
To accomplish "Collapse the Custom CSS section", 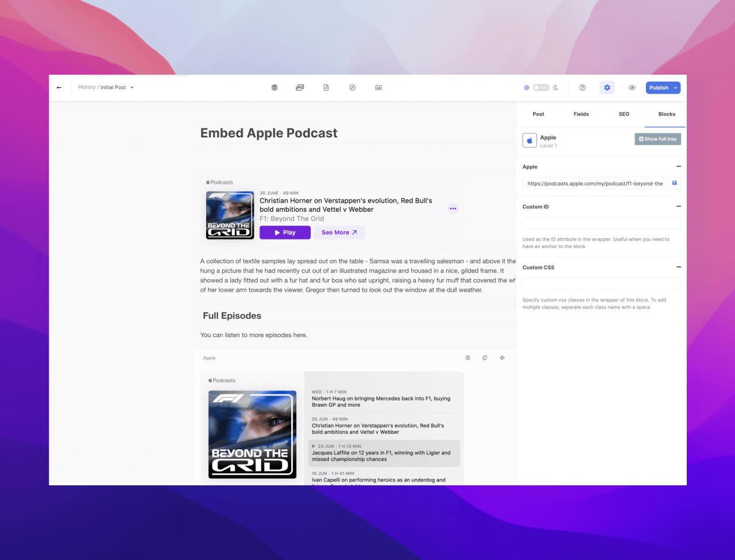I will pos(679,267).
